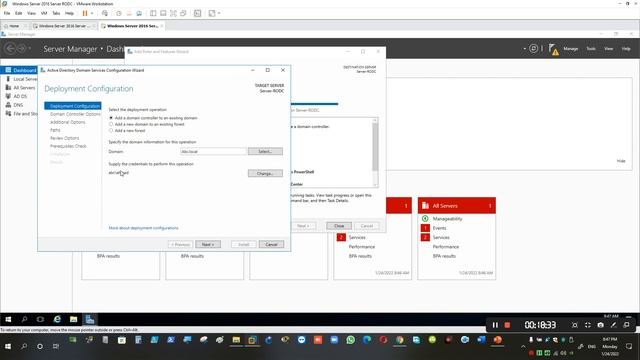The height and width of the screenshot is (360, 640).
Task: Open Server Manager notifications flag with warning
Action: click(x=553, y=49)
